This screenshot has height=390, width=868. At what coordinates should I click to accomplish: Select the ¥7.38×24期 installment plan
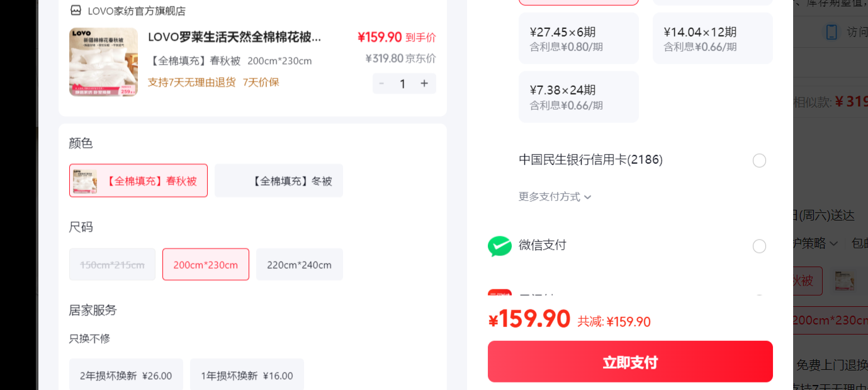click(578, 97)
